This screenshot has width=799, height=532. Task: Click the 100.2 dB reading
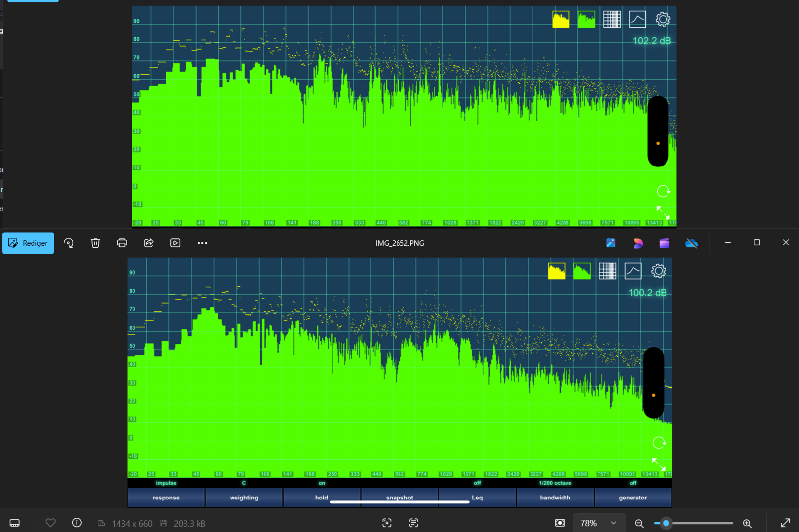point(647,293)
